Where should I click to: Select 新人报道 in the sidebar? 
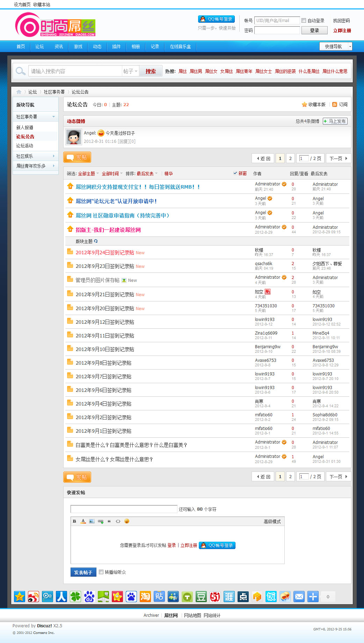click(x=25, y=127)
